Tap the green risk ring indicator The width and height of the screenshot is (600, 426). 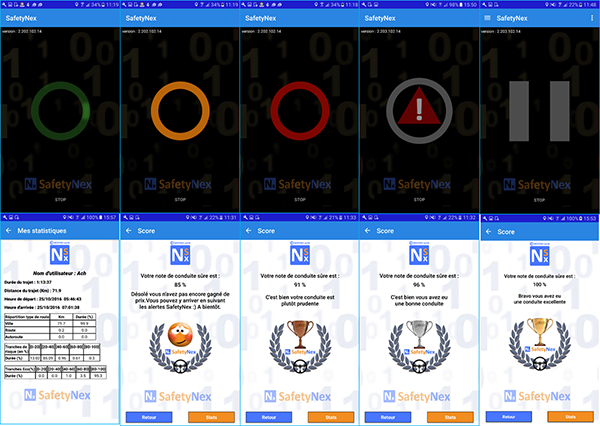(60, 111)
